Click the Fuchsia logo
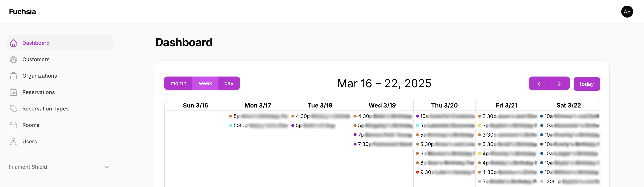 [22, 12]
